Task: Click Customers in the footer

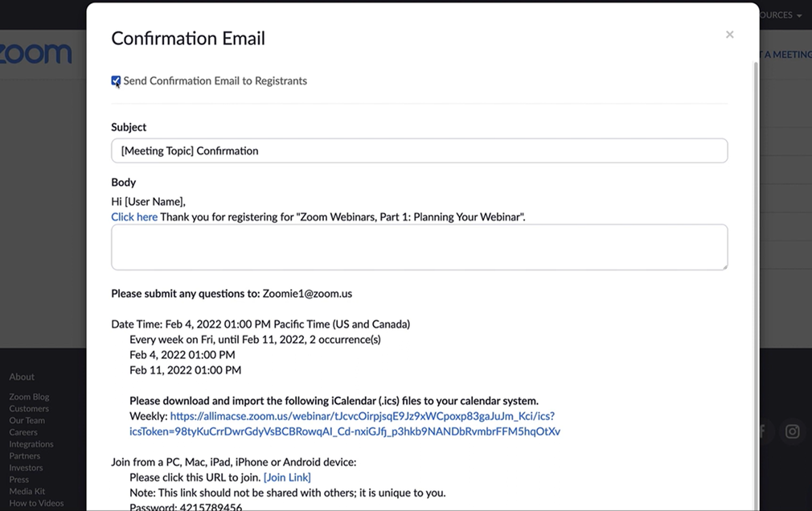Action: click(x=28, y=408)
